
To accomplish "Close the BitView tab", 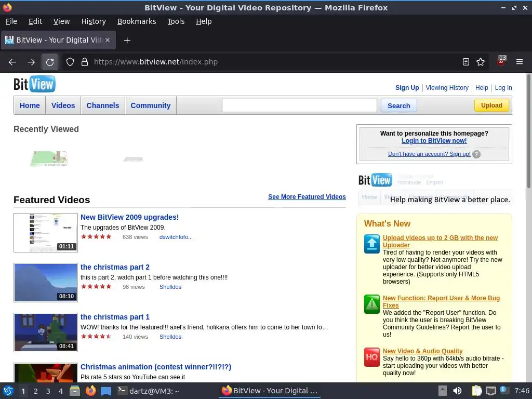I will pyautogui.click(x=108, y=40).
